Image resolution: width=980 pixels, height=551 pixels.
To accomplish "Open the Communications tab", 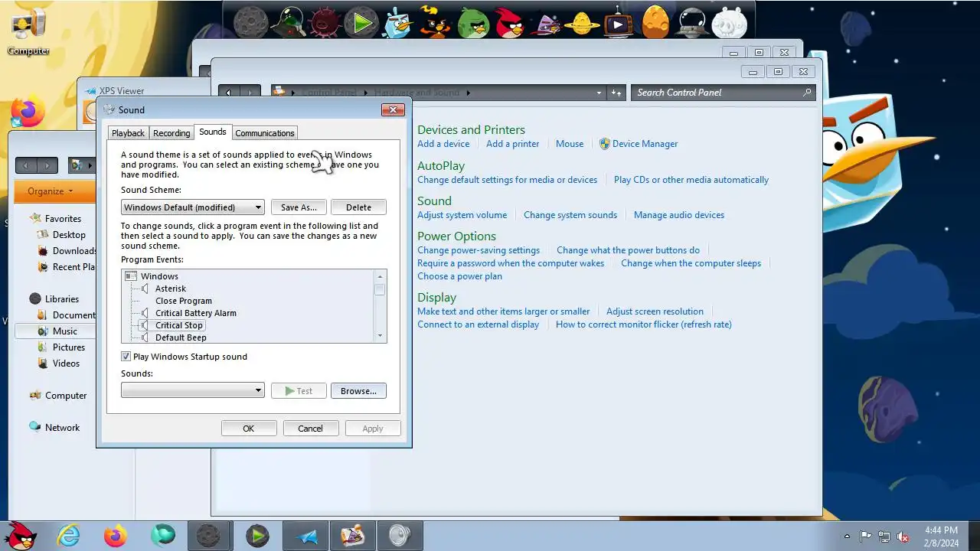I will click(265, 133).
